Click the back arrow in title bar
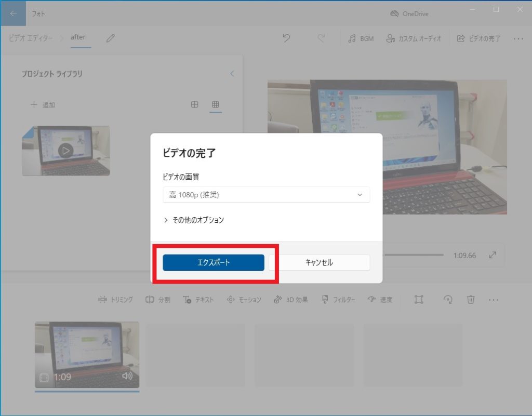This screenshot has height=416, width=532. pos(13,14)
